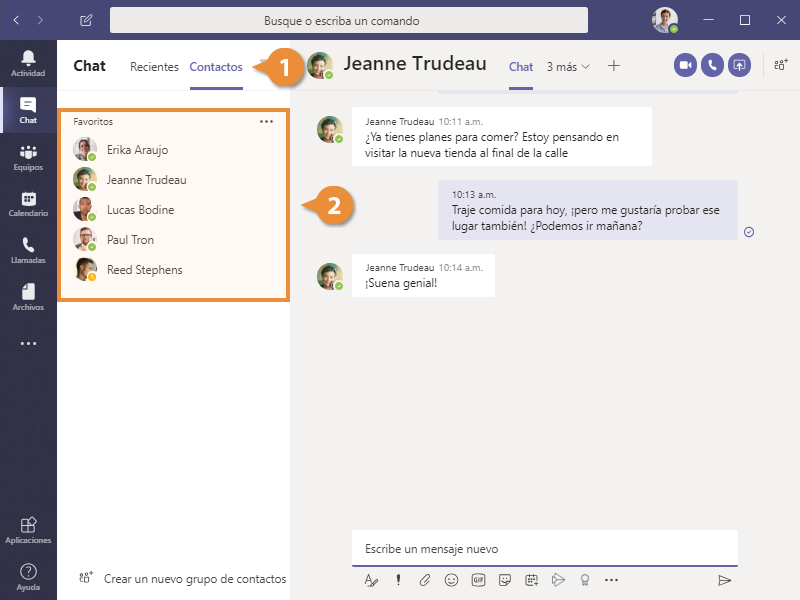Click the new chat compose icon
This screenshot has height=600, width=800.
pyautogui.click(x=86, y=20)
